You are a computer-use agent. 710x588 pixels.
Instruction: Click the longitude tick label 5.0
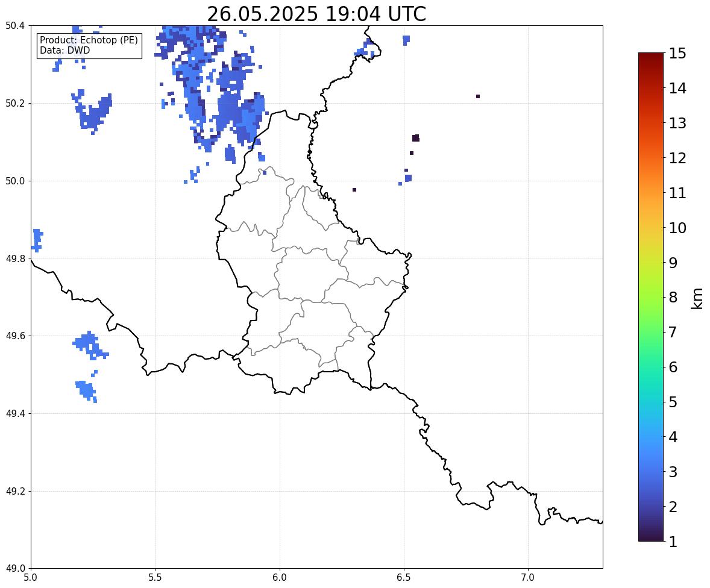pos(31,578)
